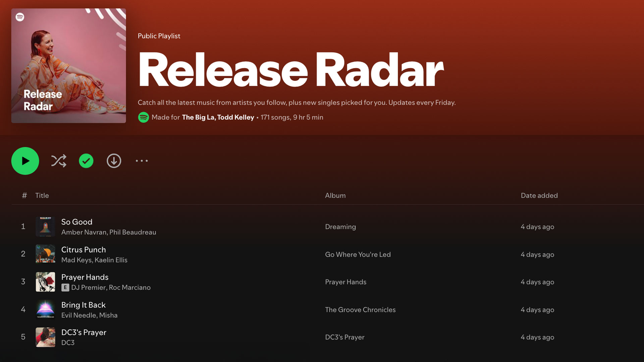This screenshot has height=362, width=644.
Task: Open artist Evil Needle
Action: point(79,315)
